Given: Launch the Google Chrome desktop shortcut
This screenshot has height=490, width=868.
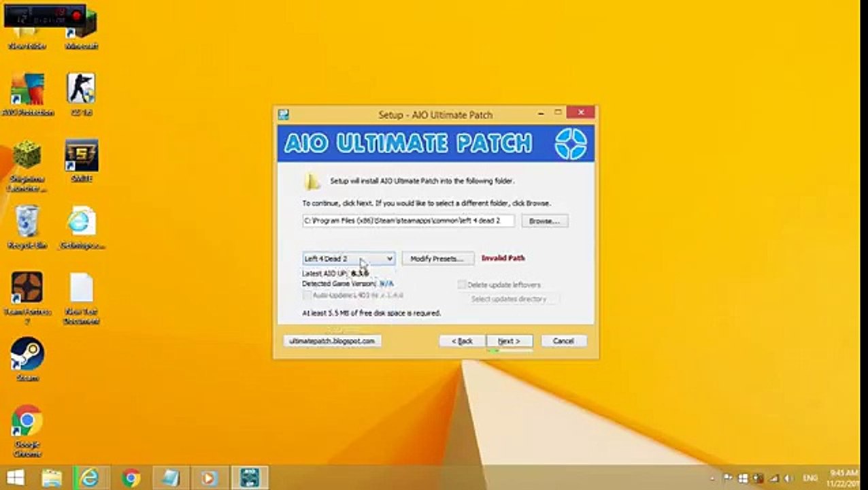Looking at the screenshot, I should (x=27, y=431).
